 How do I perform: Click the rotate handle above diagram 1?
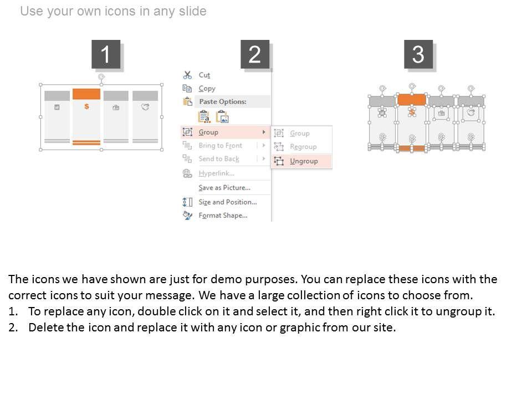[x=101, y=78]
